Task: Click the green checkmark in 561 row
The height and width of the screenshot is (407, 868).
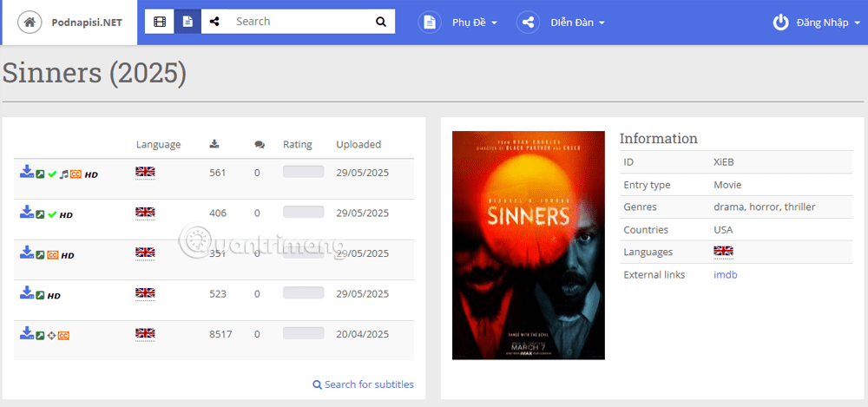Action: (52, 174)
